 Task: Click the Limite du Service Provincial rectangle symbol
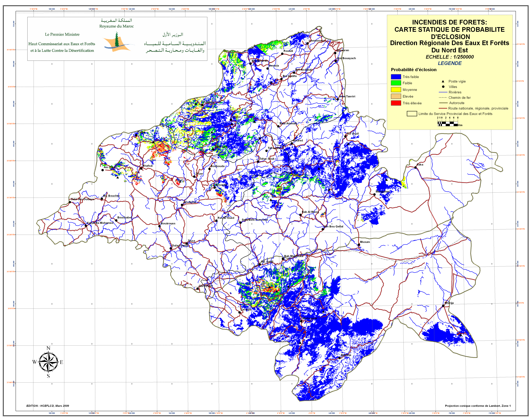(412, 114)
